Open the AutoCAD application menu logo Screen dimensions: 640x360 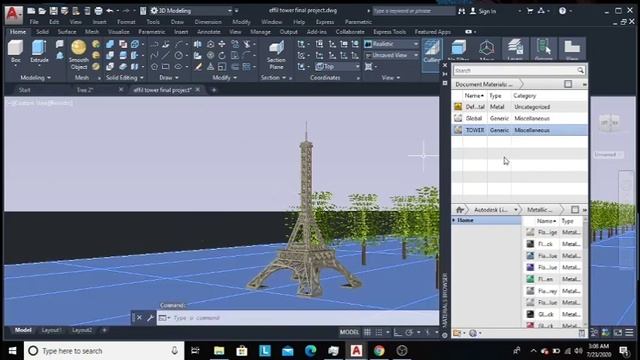click(x=13, y=14)
